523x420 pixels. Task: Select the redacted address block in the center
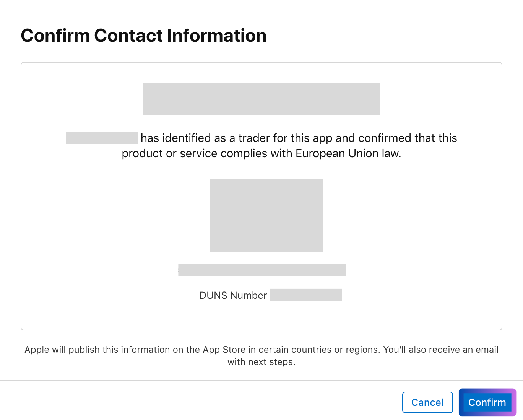[x=266, y=215]
